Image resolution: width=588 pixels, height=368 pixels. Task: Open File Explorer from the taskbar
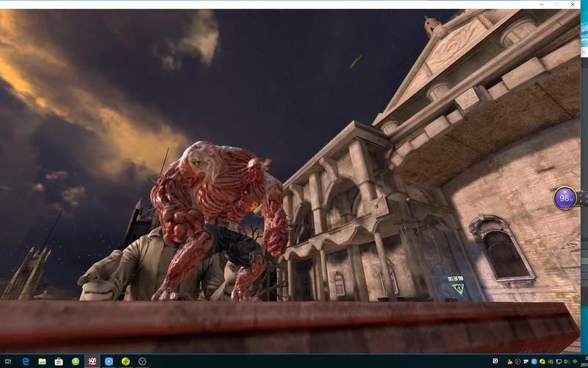[x=42, y=361]
